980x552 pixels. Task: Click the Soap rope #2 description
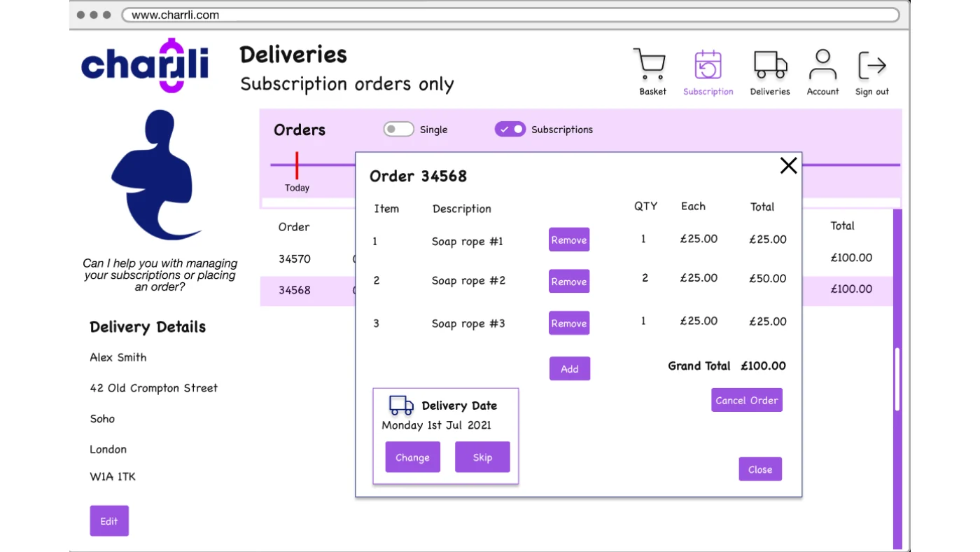pos(468,281)
